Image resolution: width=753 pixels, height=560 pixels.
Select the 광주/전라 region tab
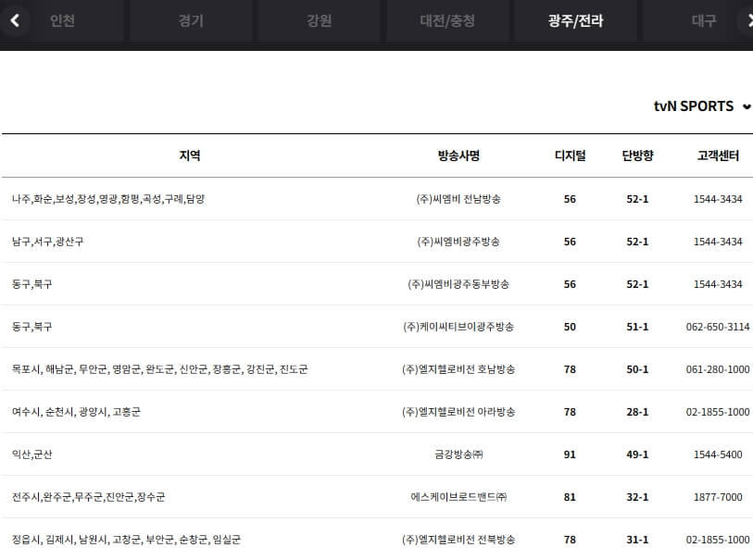[x=576, y=20]
